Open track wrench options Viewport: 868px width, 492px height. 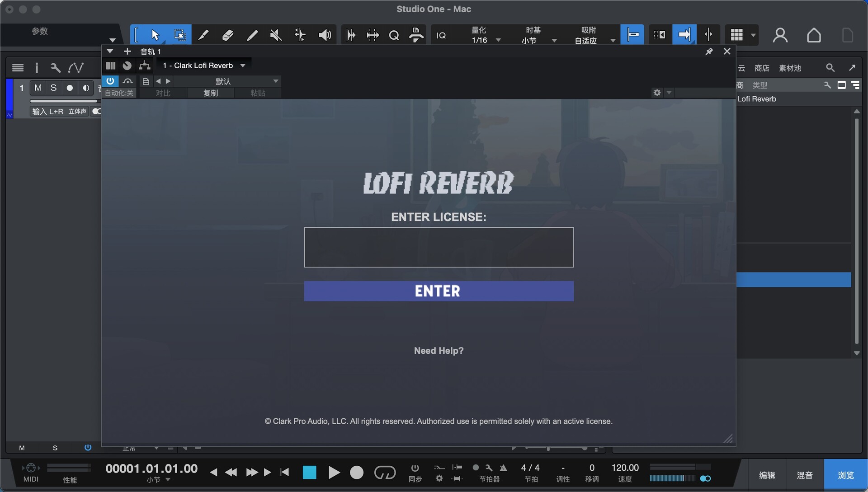[55, 68]
